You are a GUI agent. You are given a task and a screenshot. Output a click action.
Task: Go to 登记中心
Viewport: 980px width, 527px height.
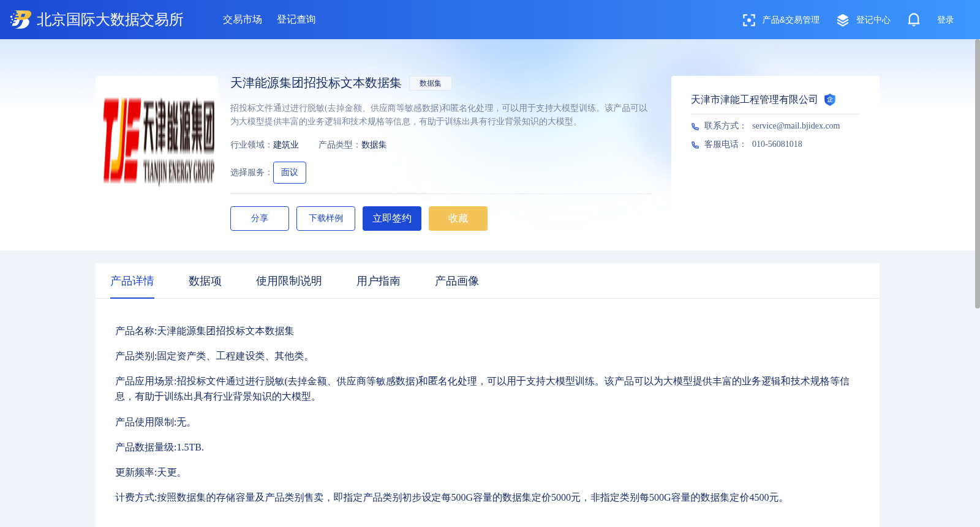point(873,20)
